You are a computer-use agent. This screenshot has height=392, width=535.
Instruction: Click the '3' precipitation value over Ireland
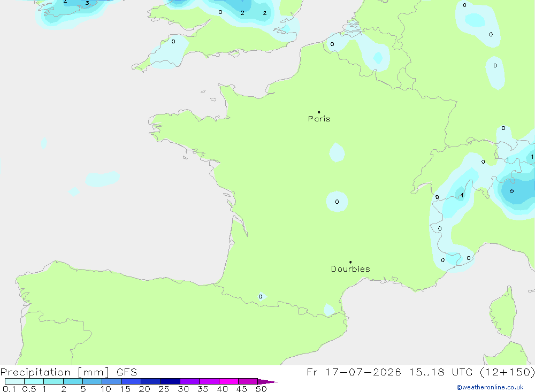tap(87, 3)
